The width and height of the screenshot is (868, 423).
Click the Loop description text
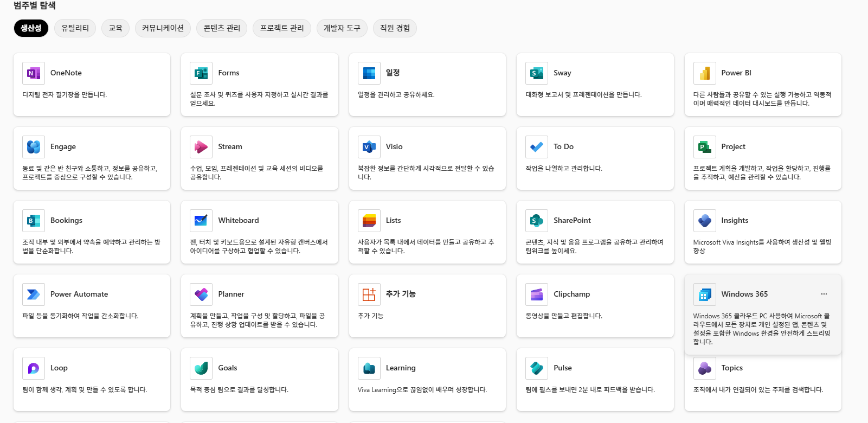coord(85,390)
